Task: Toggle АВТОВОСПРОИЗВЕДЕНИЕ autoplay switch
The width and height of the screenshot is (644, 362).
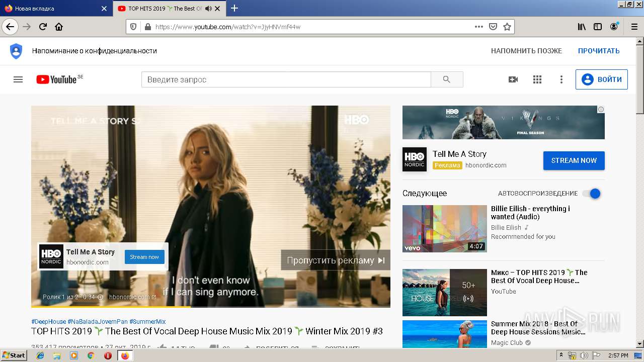Action: pos(592,194)
